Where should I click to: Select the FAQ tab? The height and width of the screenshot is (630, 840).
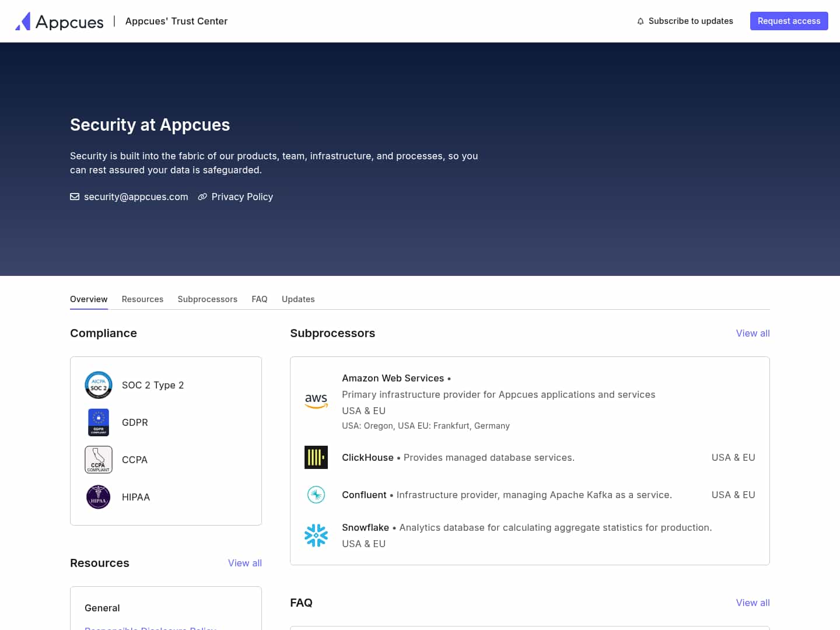(x=260, y=299)
